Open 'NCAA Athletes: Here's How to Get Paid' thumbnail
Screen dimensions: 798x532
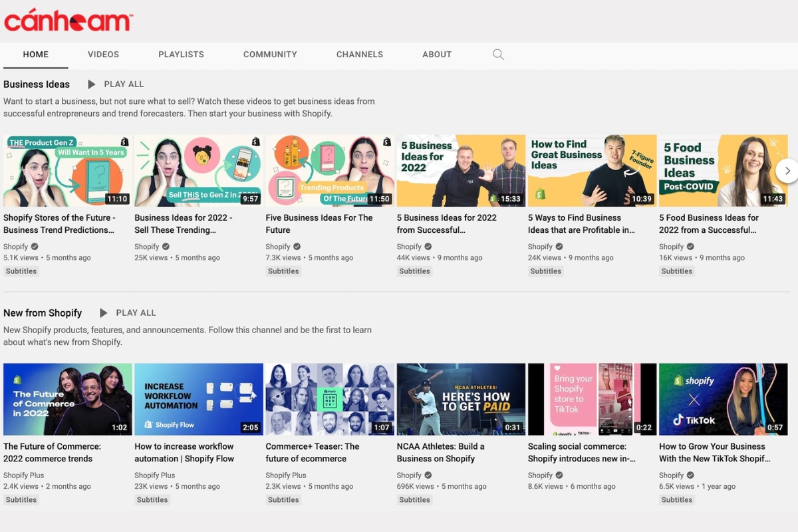click(461, 399)
